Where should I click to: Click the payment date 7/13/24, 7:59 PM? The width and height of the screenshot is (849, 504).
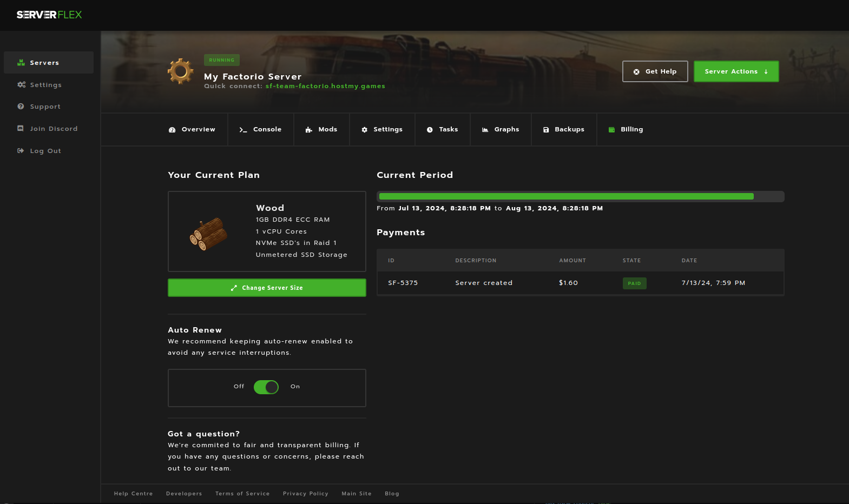(x=714, y=283)
